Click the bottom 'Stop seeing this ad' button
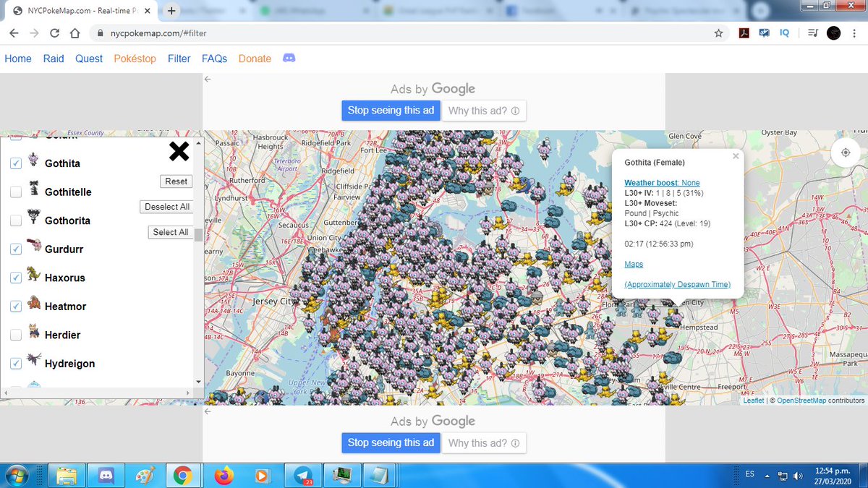Screen dimensions: 868x488 pyautogui.click(x=391, y=442)
